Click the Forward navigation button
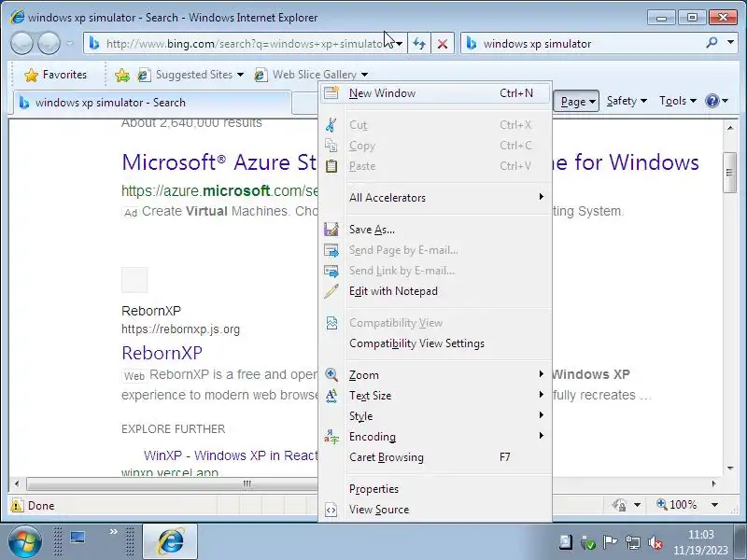The width and height of the screenshot is (747, 560). [49, 44]
